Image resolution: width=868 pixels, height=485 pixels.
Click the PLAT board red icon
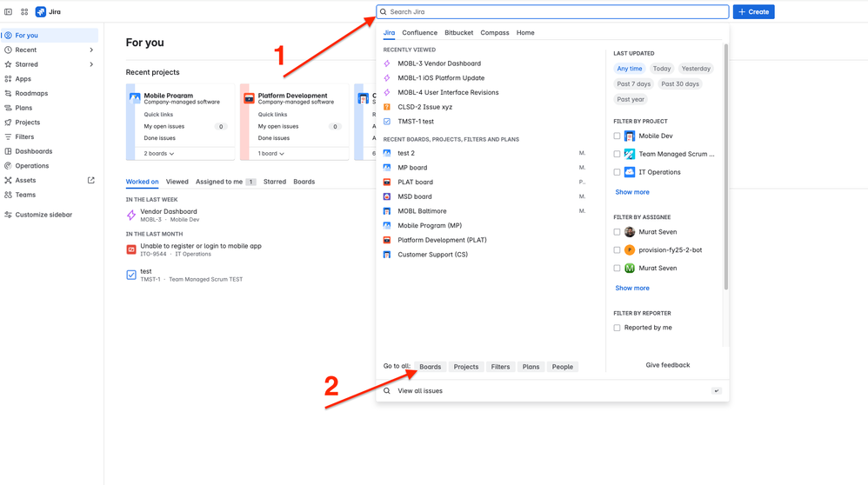(387, 182)
